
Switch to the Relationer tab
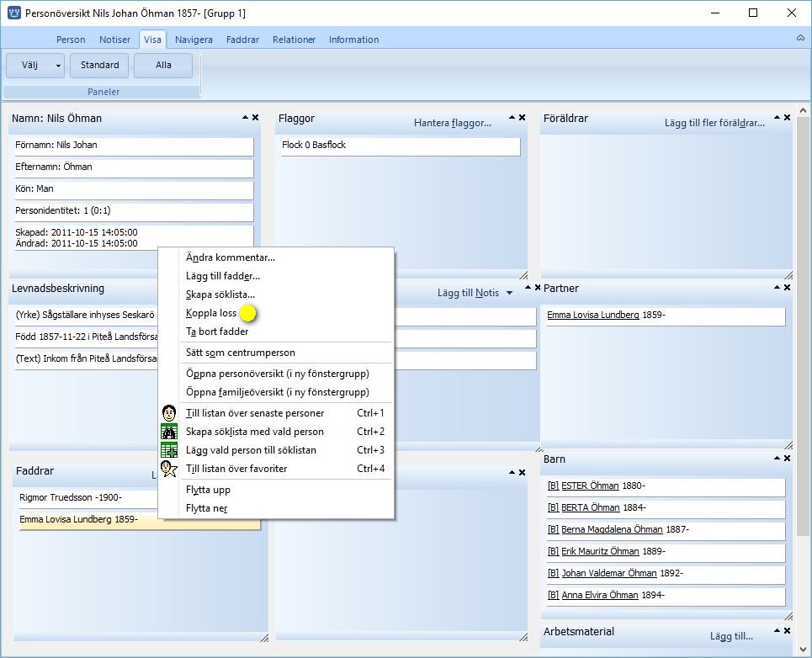(x=294, y=40)
